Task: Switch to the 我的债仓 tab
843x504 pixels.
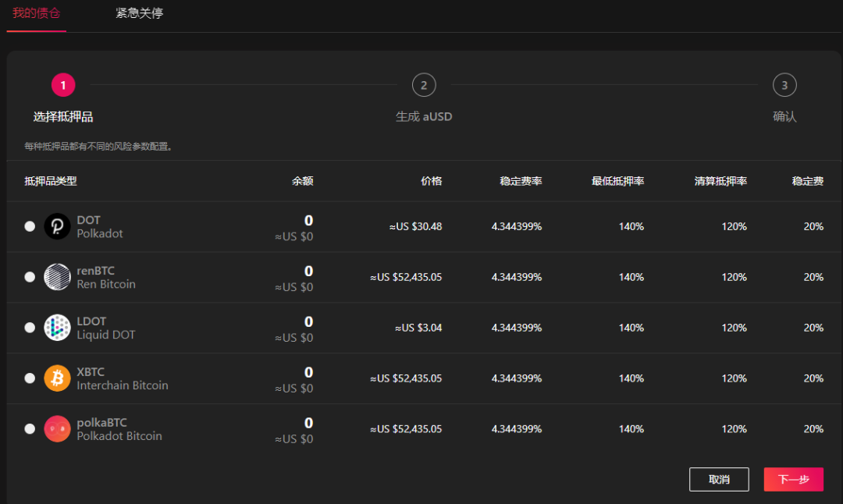Action: pyautogui.click(x=36, y=13)
